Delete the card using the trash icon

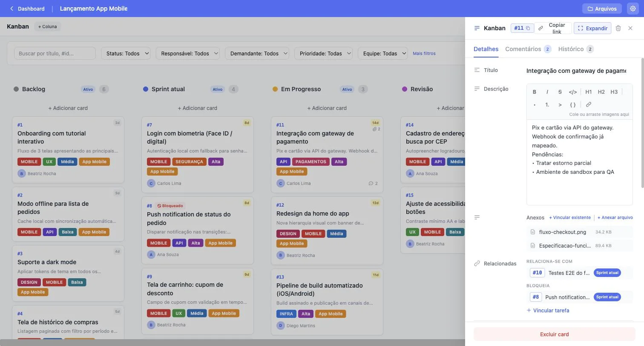pos(618,28)
